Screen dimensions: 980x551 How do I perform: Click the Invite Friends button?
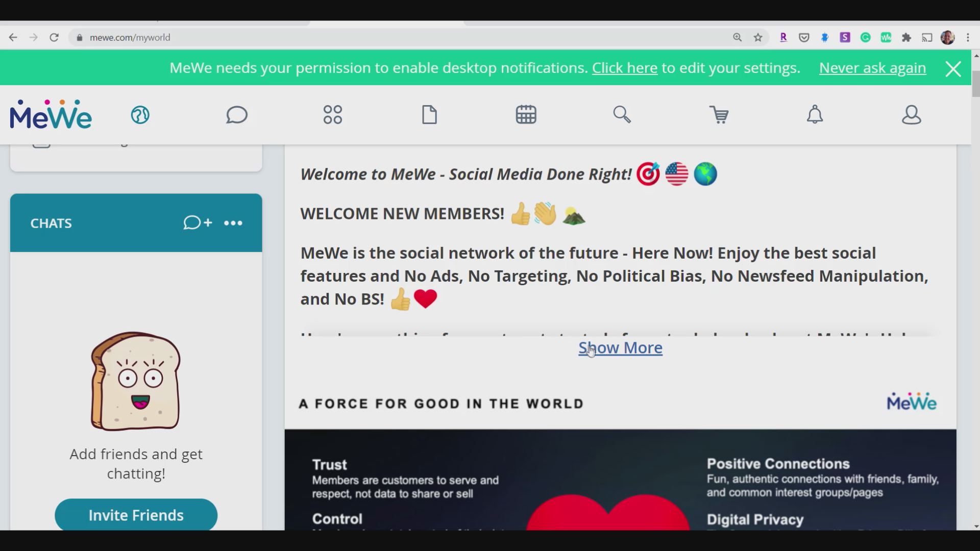[136, 515]
